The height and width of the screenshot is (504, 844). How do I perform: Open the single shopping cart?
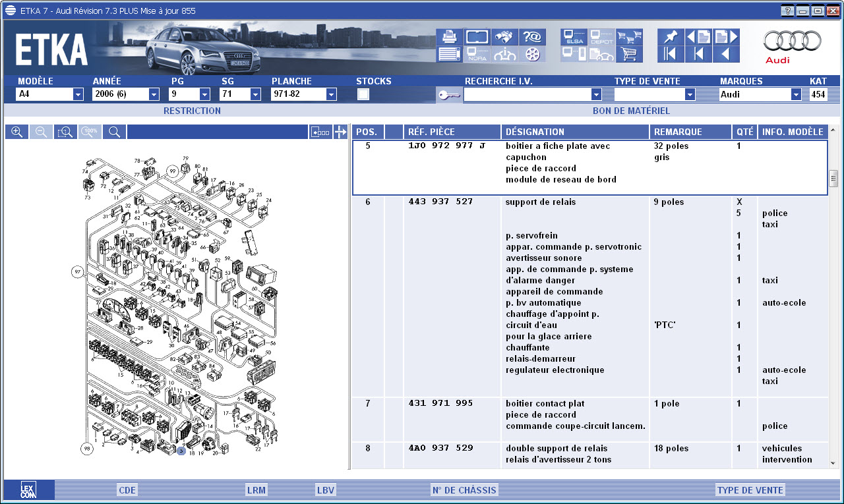(x=629, y=54)
